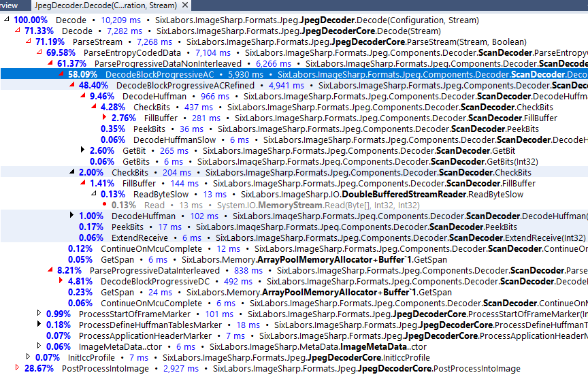Image resolution: width=588 pixels, height=377 pixels.
Task: Collapse the 0.13% ReadByteSlow node
Action: (x=94, y=193)
